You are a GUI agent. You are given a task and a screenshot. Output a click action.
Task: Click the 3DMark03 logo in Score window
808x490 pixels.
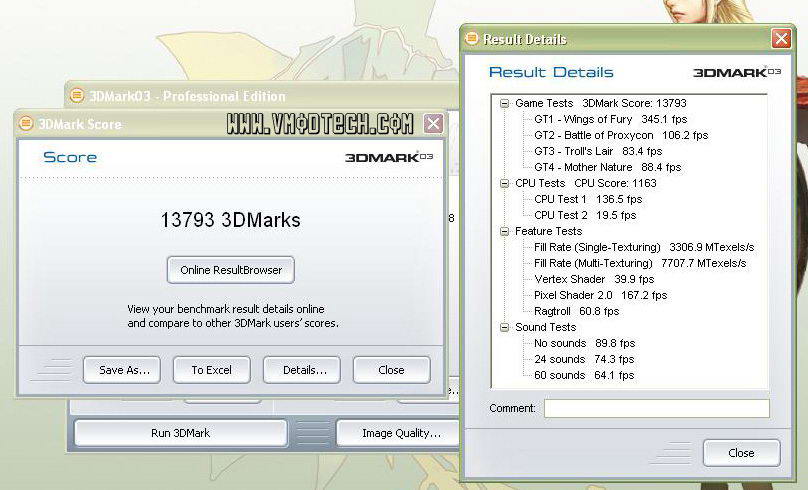[389, 157]
